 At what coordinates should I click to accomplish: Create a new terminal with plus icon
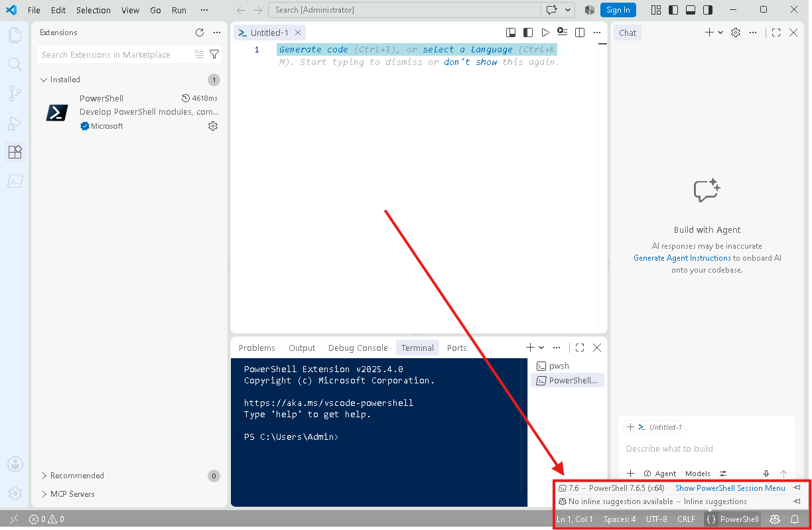[x=530, y=348]
